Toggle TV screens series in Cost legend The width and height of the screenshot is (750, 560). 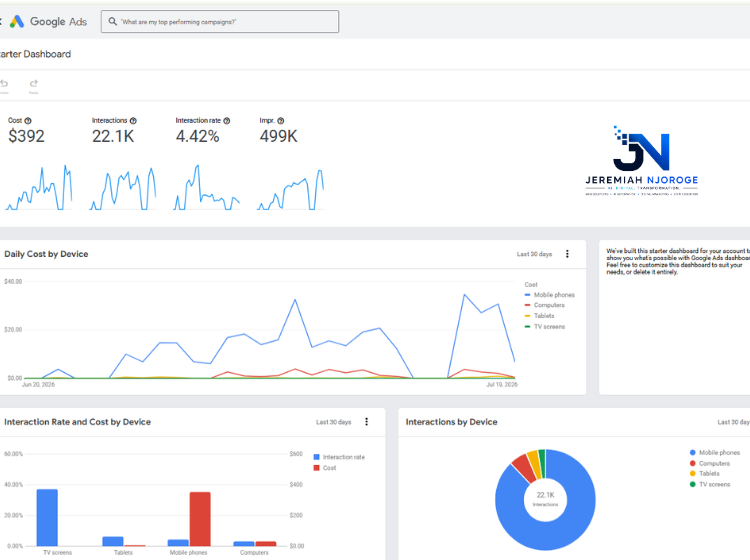pyautogui.click(x=544, y=327)
